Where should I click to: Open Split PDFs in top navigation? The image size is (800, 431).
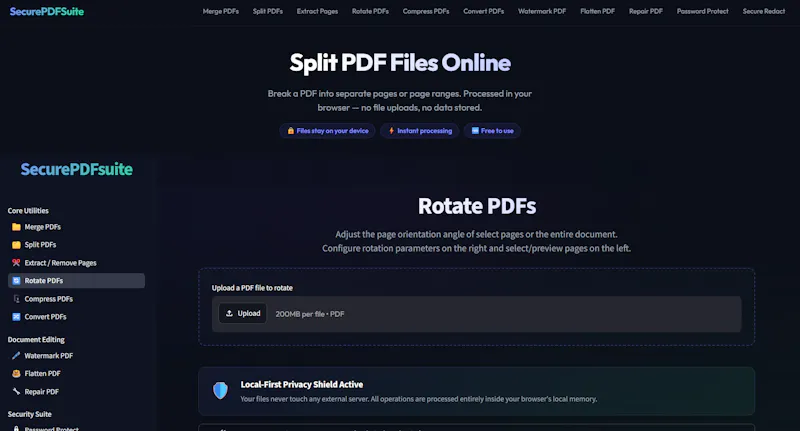tap(268, 11)
